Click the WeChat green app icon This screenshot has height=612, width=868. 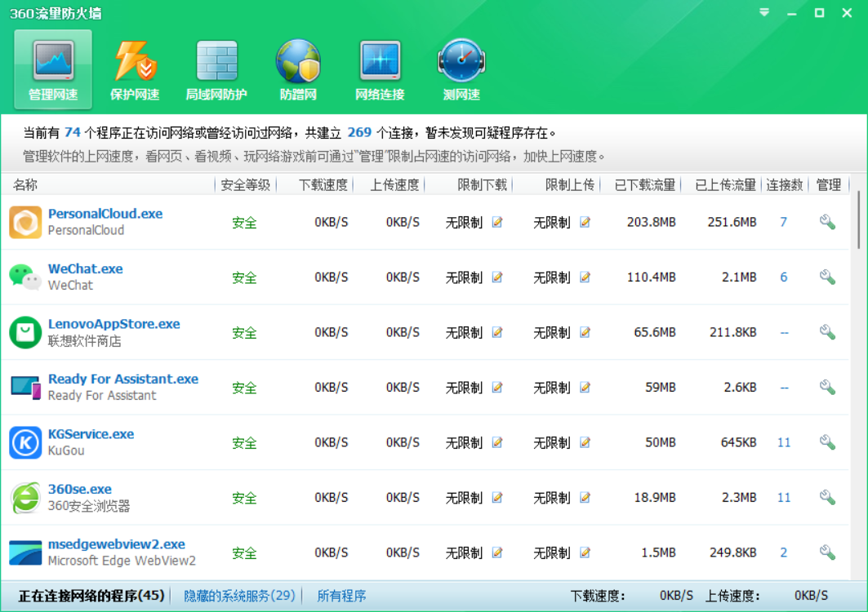pyautogui.click(x=25, y=277)
